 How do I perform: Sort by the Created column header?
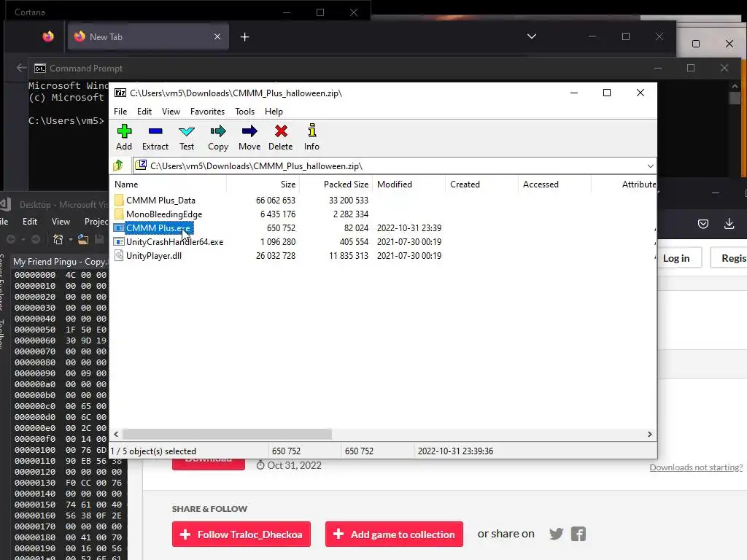tap(481, 184)
